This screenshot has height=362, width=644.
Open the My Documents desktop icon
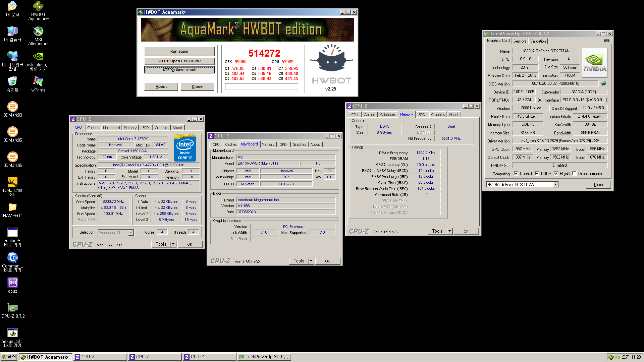coord(13,9)
